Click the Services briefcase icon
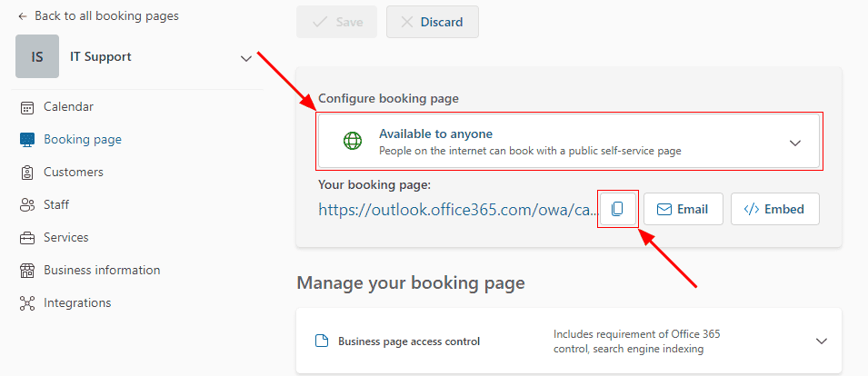The image size is (868, 376). tap(27, 238)
